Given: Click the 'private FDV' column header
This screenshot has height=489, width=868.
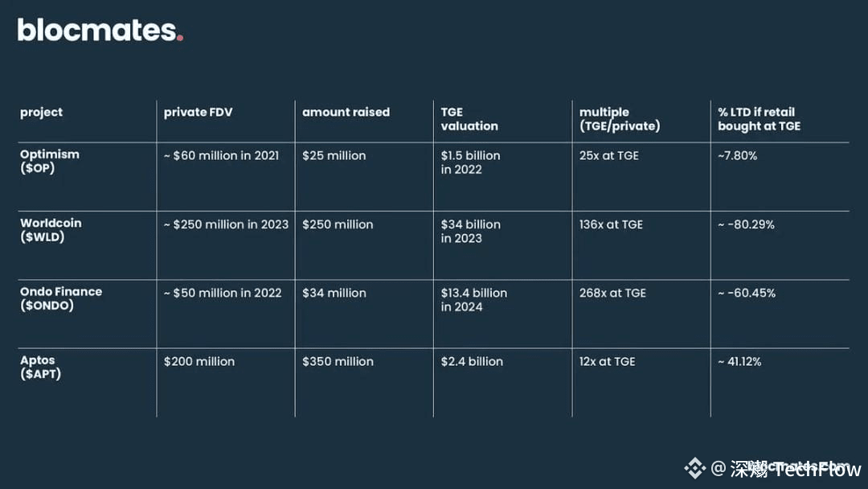Looking at the screenshot, I should pyautogui.click(x=199, y=112).
